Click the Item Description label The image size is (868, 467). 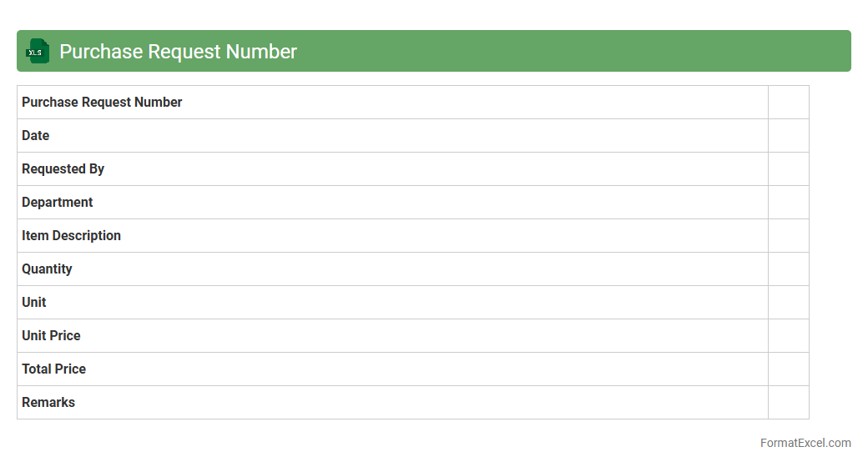pos(72,235)
